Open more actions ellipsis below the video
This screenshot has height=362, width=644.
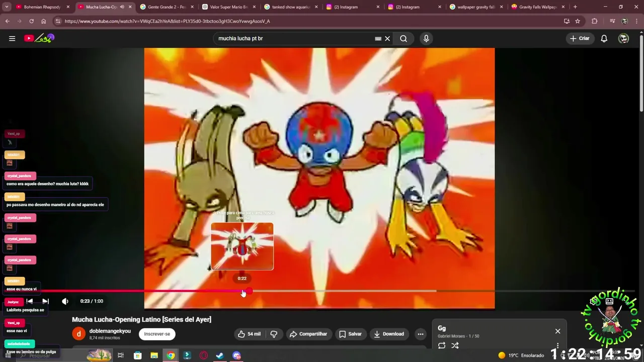(420, 334)
